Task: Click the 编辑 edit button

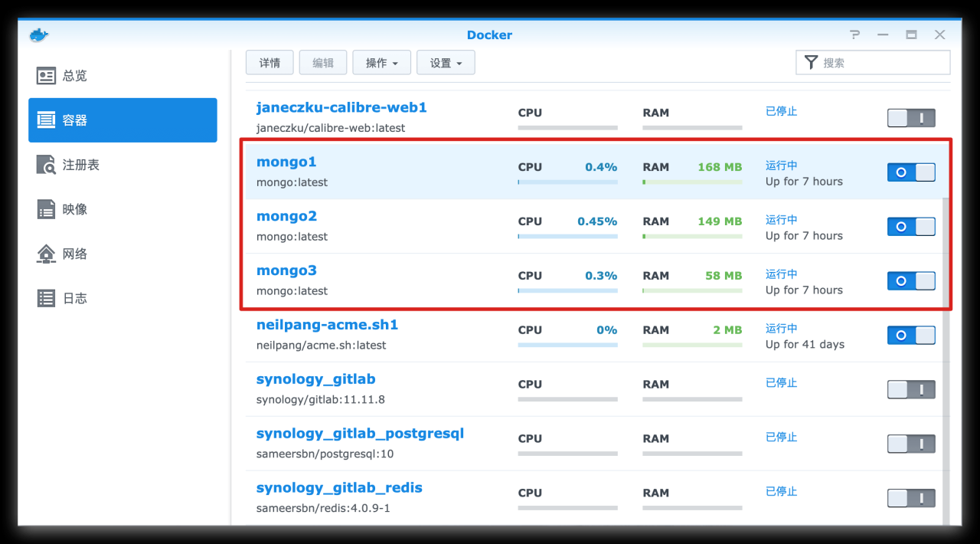Action: 323,63
